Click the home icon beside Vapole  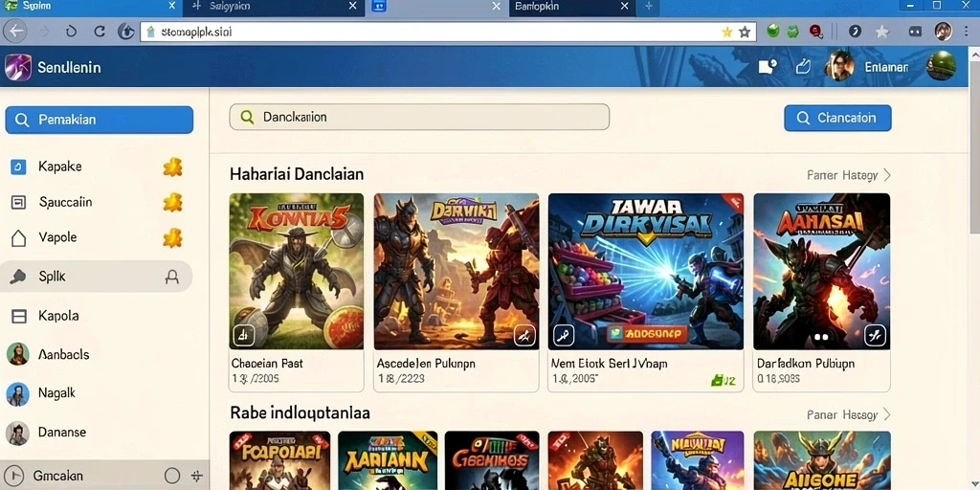click(19, 237)
